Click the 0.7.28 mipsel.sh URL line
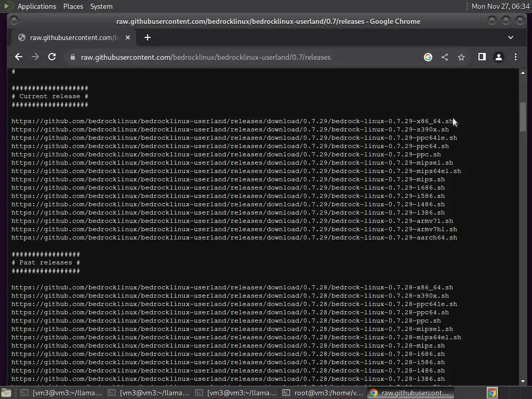The height and width of the screenshot is (399, 532). (232, 329)
